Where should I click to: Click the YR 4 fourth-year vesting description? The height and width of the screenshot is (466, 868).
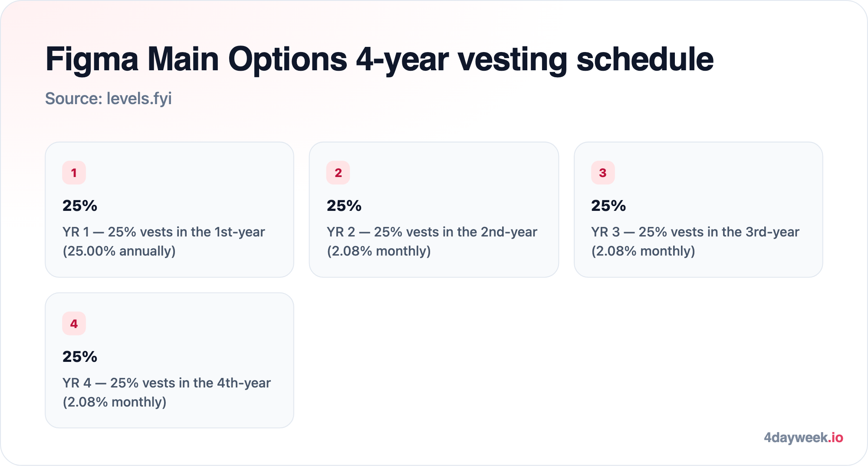[x=167, y=393]
